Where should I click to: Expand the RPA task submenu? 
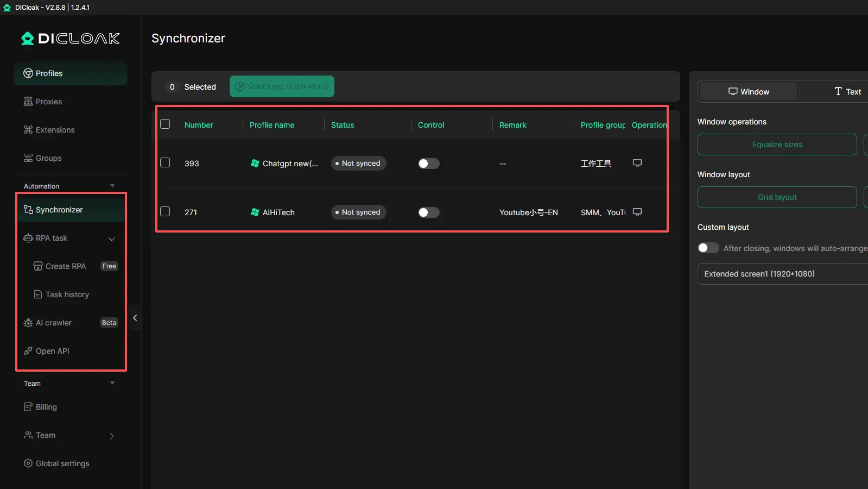(x=112, y=239)
